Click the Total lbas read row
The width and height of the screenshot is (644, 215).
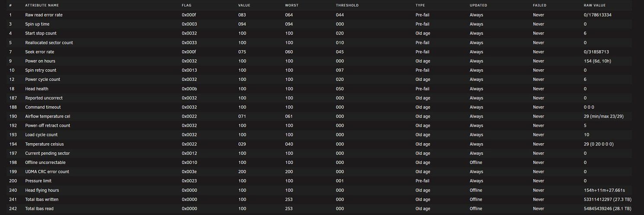pos(322,209)
